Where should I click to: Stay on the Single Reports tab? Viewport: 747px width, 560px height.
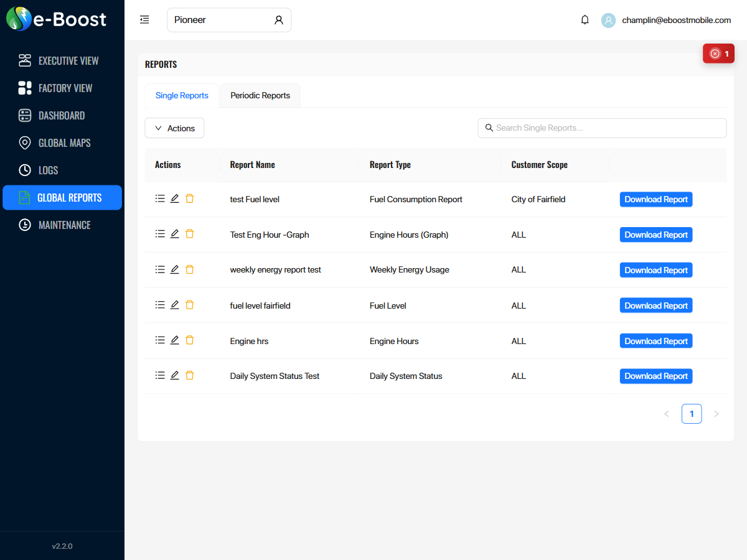point(181,95)
